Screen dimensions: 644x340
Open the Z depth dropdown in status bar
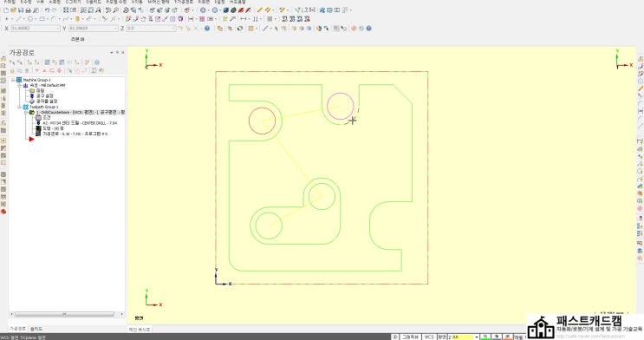(477, 337)
